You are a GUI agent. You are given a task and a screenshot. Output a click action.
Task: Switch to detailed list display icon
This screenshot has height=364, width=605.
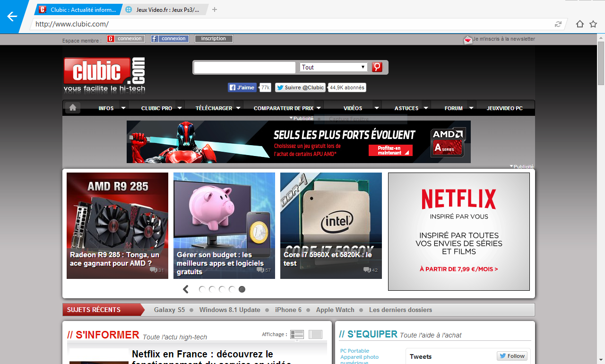click(297, 335)
